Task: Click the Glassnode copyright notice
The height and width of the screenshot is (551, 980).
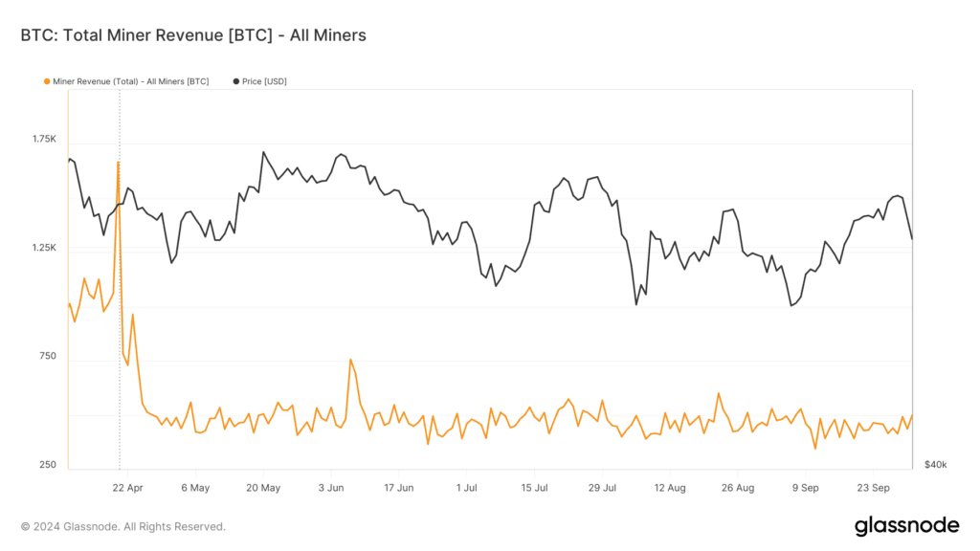Action: tap(123, 526)
